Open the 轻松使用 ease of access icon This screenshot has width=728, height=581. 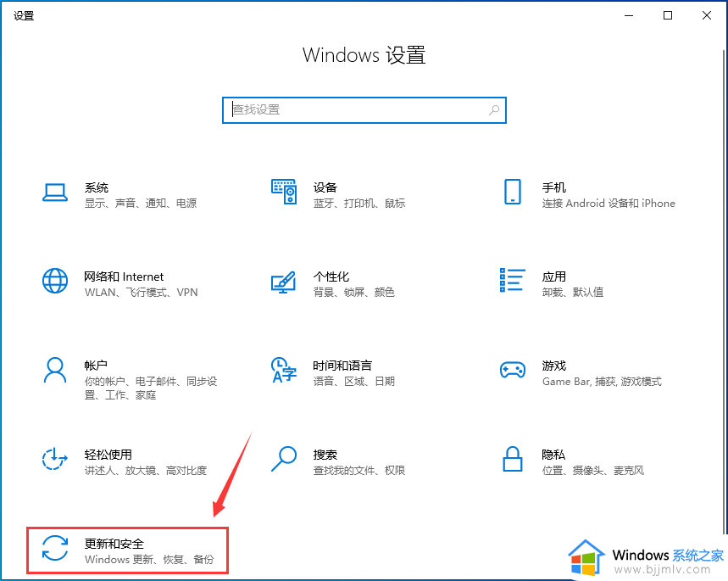[x=55, y=459]
